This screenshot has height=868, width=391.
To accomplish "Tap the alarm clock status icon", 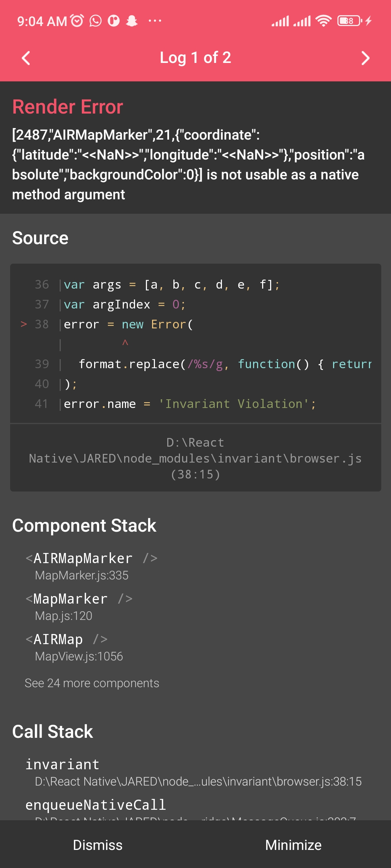I will pyautogui.click(x=77, y=21).
